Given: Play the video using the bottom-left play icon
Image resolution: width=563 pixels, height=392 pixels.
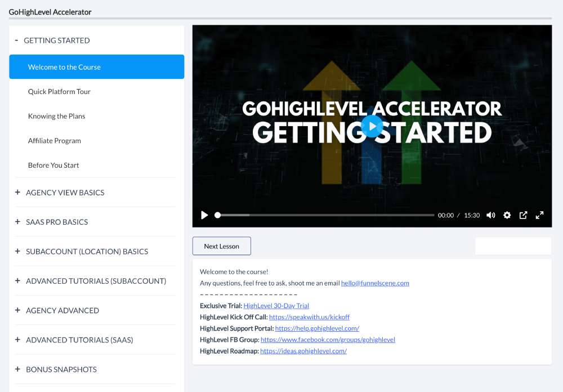Looking at the screenshot, I should pyautogui.click(x=204, y=215).
